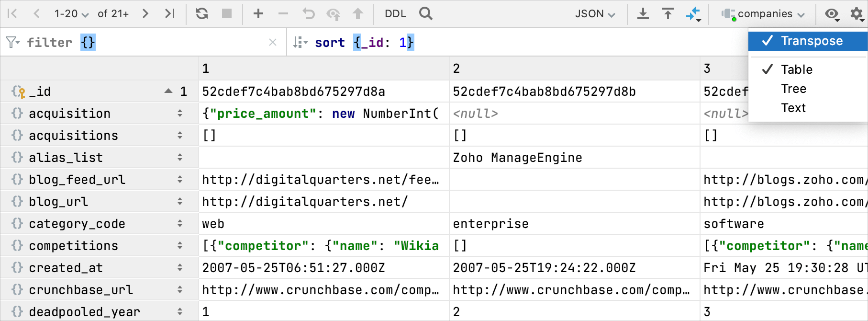Click the Add row plus icon
Viewport: 868px width, 321px height.
258,13
